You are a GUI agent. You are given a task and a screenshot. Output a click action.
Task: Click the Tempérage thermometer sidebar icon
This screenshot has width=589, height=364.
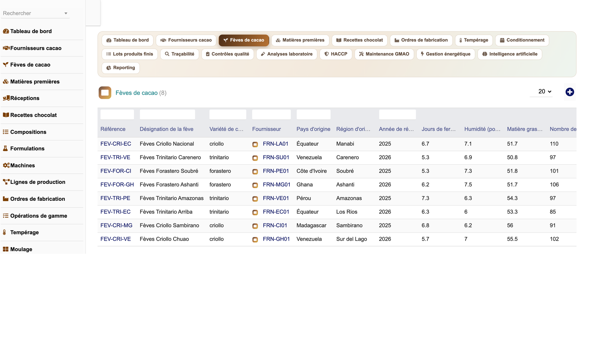[5, 232]
